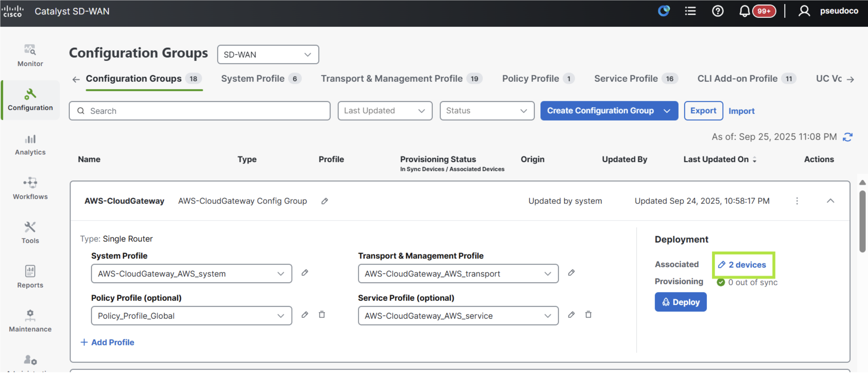Click the scrollbar up arrow

[x=862, y=183]
